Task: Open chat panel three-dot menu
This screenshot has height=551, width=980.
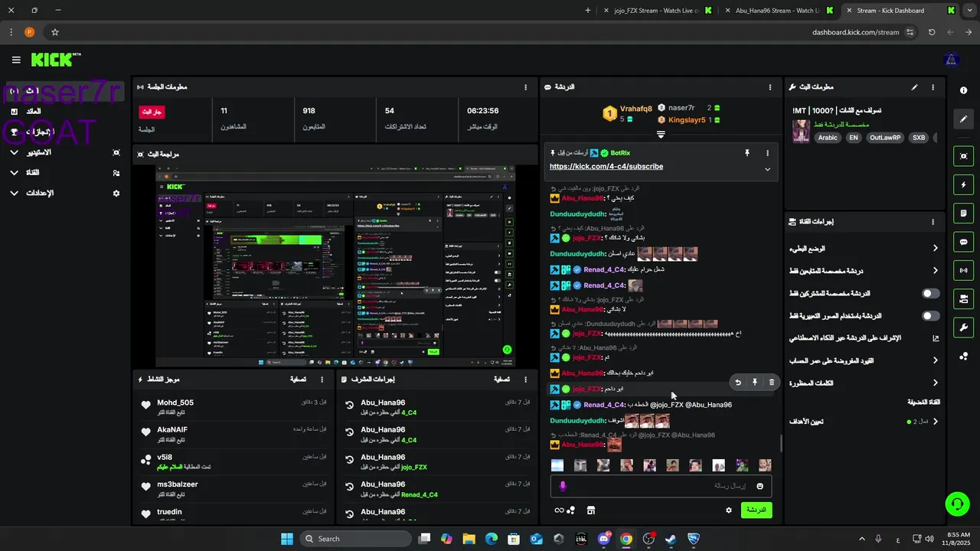Action: click(770, 87)
